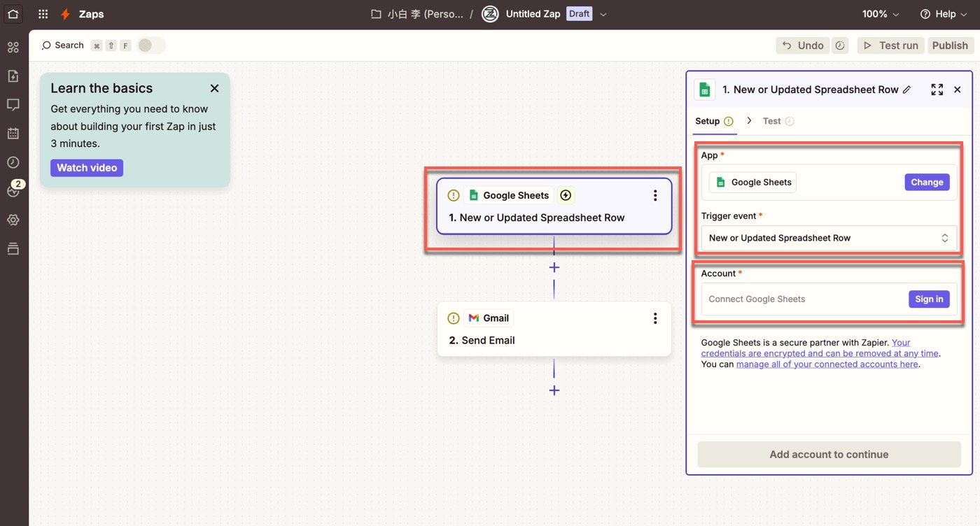Viewport: 980px width, 526px height.
Task: Click the Google Sheets chip on step 1
Action: pyautogui.click(x=508, y=196)
